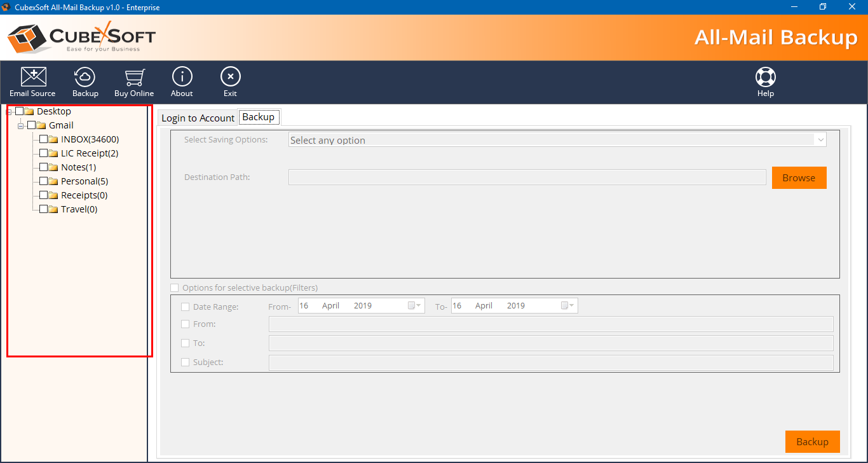Tick the Personal(5) folder checkbox
This screenshot has width=868, height=463.
[43, 181]
